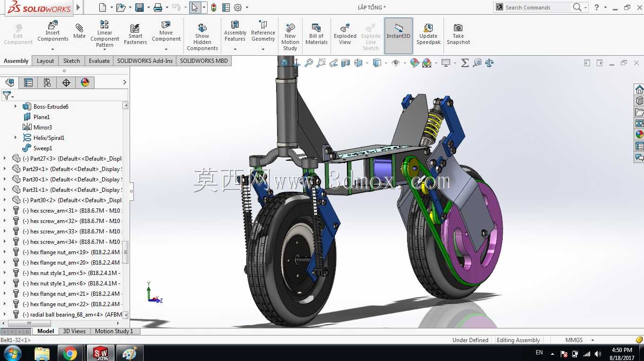Open the DisplayManager color ball tab
This screenshot has width=644, height=361.
pyautogui.click(x=85, y=83)
